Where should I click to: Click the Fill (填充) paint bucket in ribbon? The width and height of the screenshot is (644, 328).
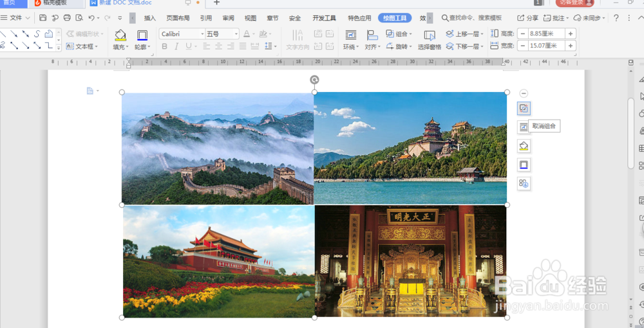[x=120, y=35]
